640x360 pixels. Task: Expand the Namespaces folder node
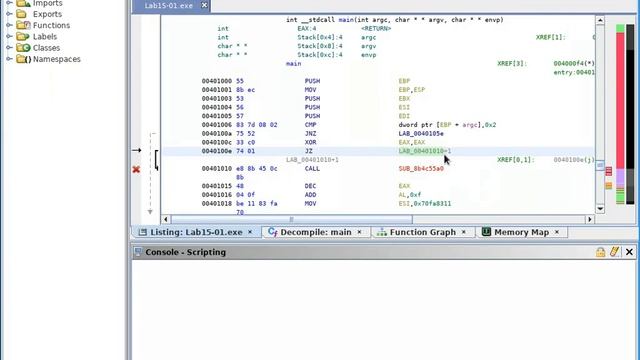[9, 59]
